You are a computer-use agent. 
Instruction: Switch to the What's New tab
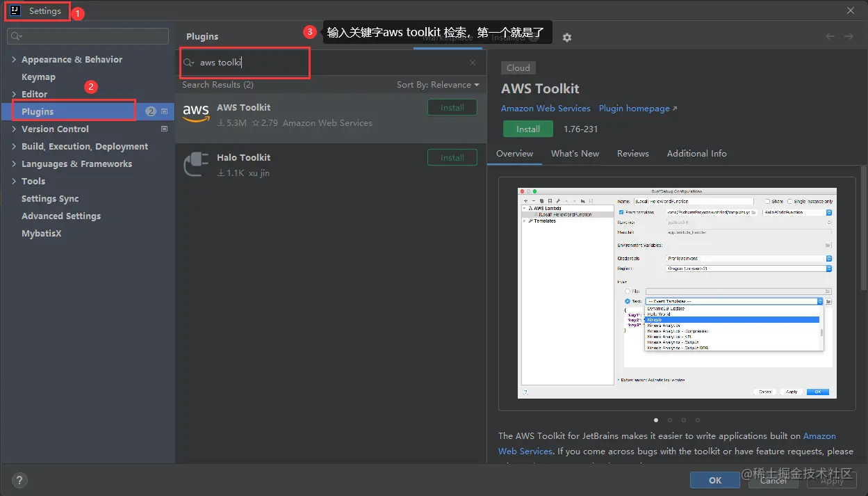click(575, 154)
